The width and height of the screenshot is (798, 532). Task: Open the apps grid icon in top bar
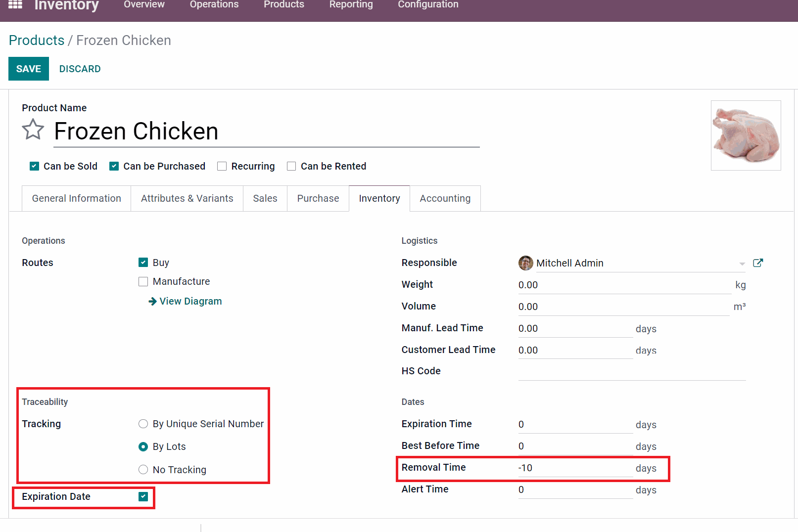point(14,4)
